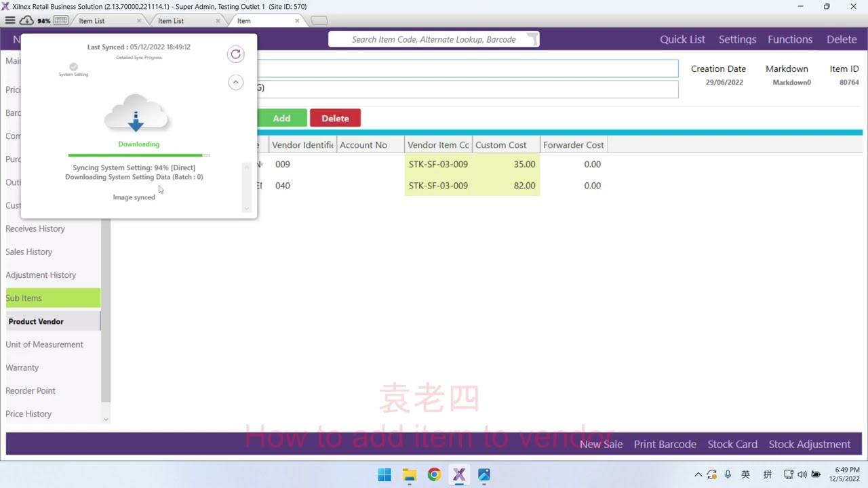Open the Settings menu

click(737, 39)
